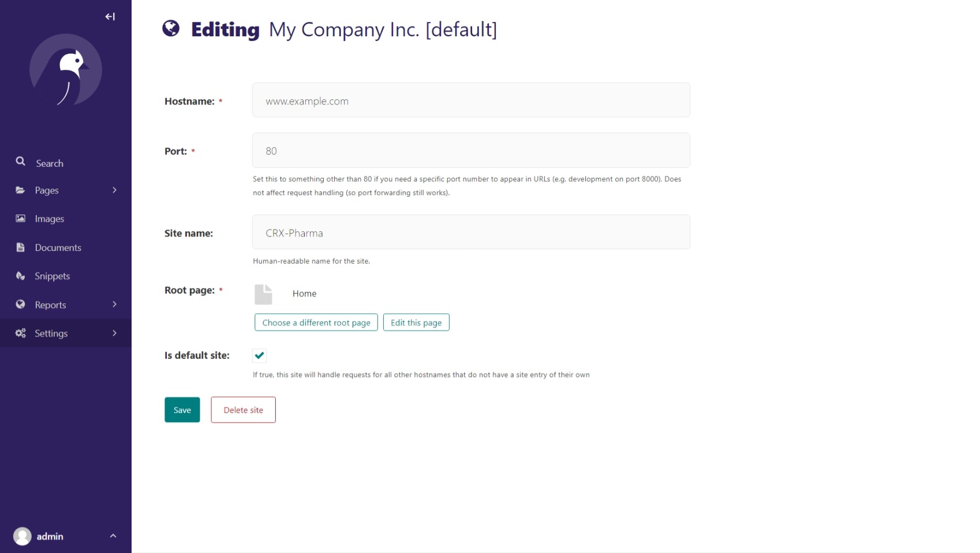Click the Documents file icon
This screenshot has width=980, height=553.
(x=21, y=247)
